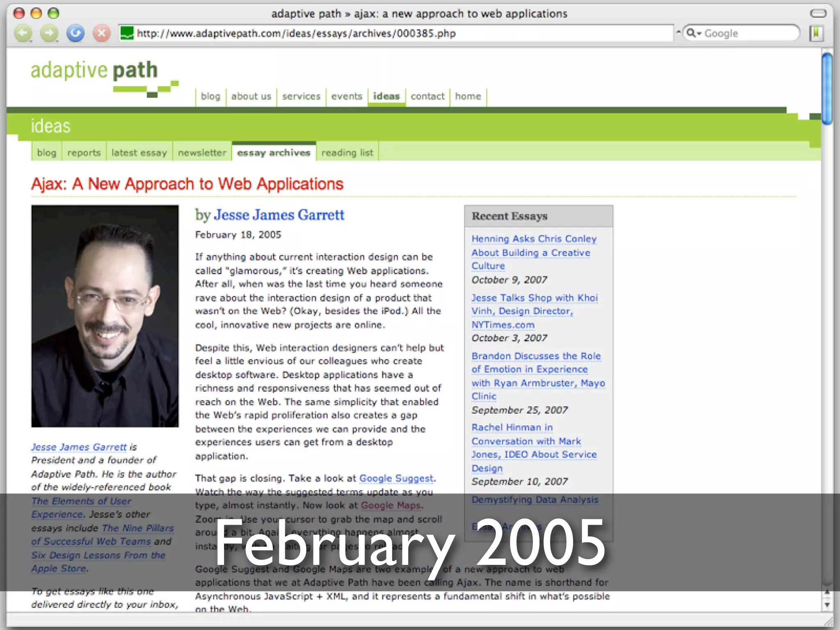
Task: Switch to the newsletter sub-tab
Action: tap(202, 153)
